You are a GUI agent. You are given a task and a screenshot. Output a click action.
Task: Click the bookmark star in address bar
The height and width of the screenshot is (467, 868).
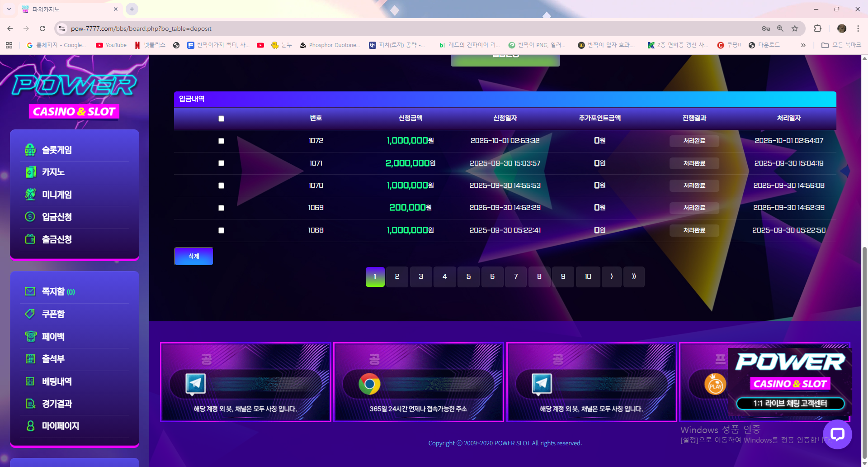[795, 29]
